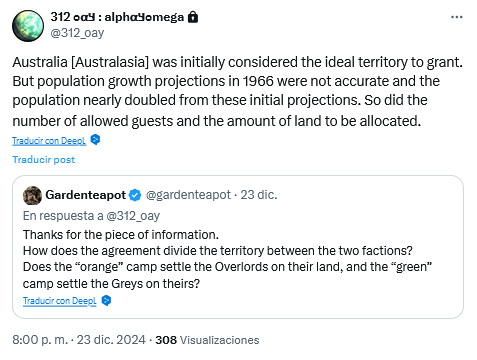Click the lock icon beside alpha omega name
This screenshot has width=477, height=360.
[193, 17]
